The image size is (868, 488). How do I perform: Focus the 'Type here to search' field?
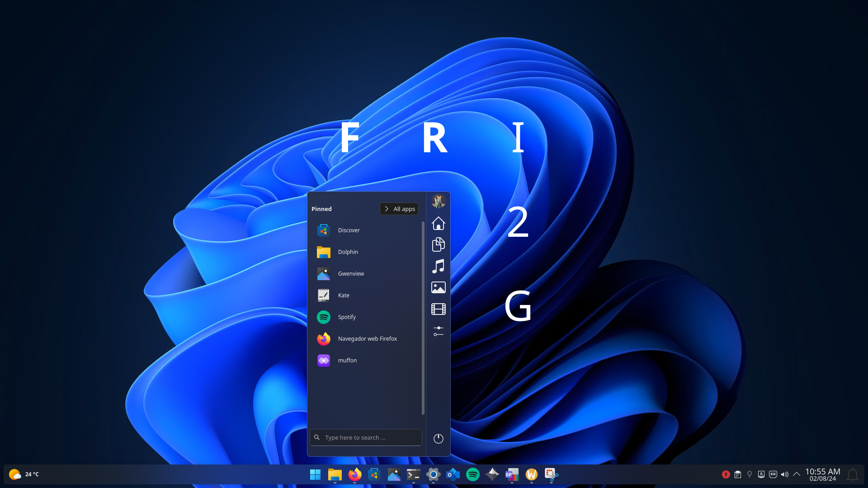[x=366, y=437]
